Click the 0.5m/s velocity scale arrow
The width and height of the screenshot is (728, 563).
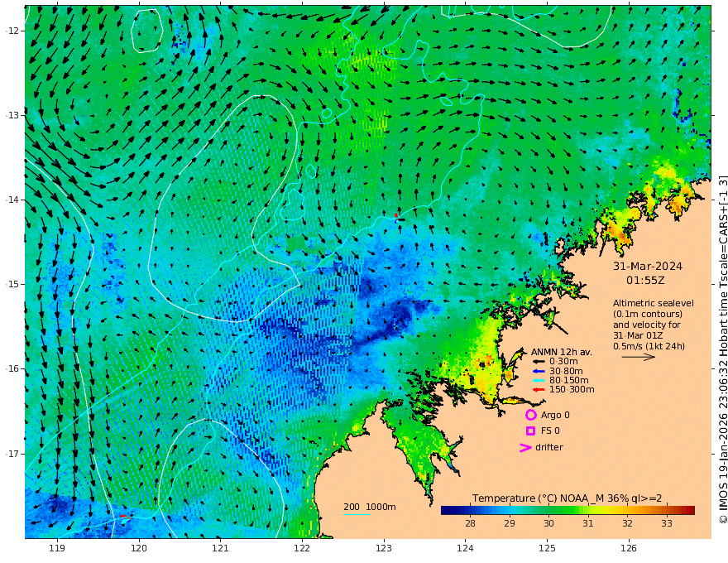click(639, 357)
